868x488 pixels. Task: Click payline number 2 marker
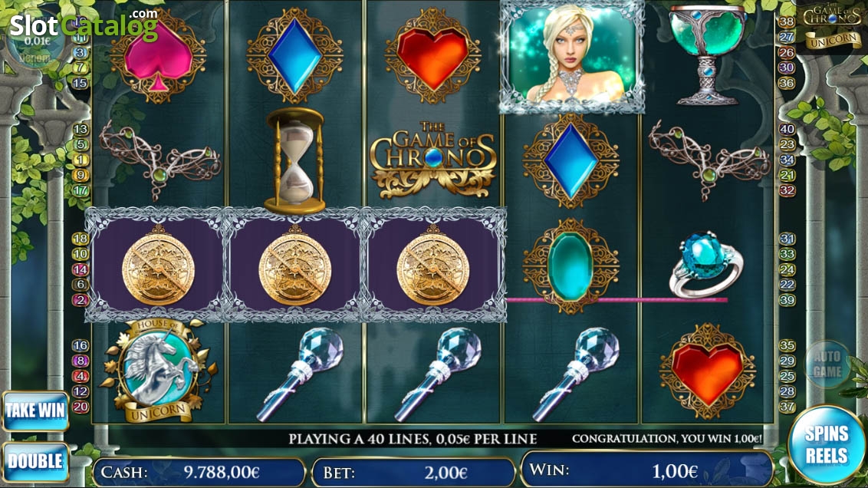[81, 300]
